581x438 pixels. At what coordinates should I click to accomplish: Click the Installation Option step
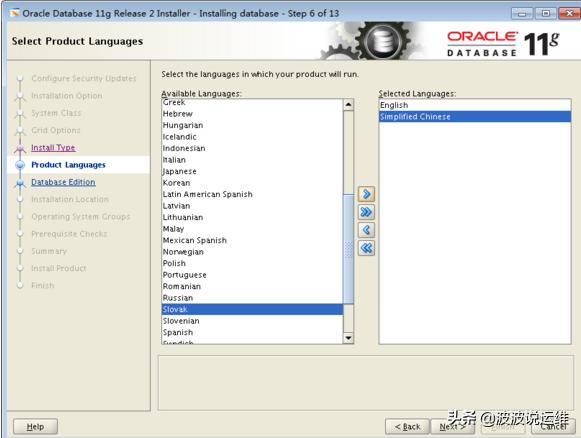67,96
